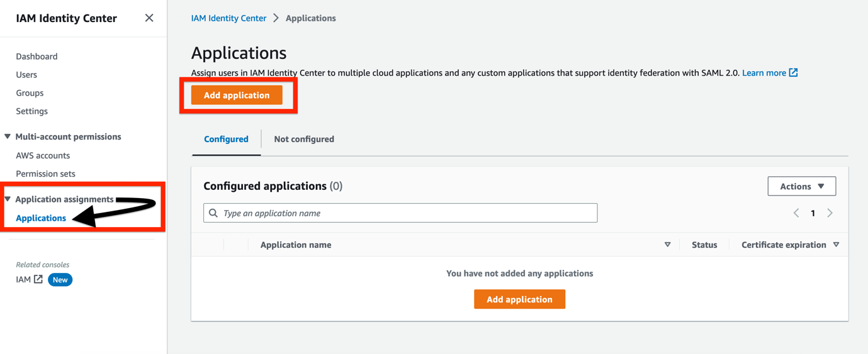Type in application name search field
868x354 pixels.
click(x=406, y=213)
